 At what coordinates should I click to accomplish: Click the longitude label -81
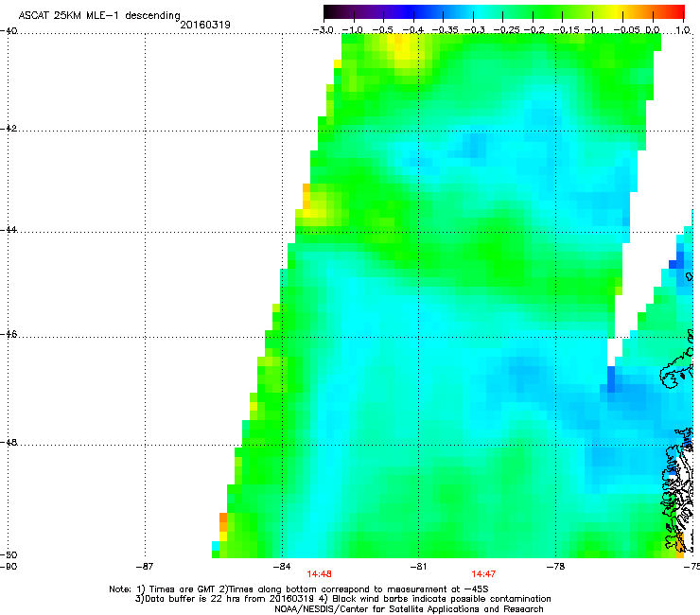(x=418, y=567)
